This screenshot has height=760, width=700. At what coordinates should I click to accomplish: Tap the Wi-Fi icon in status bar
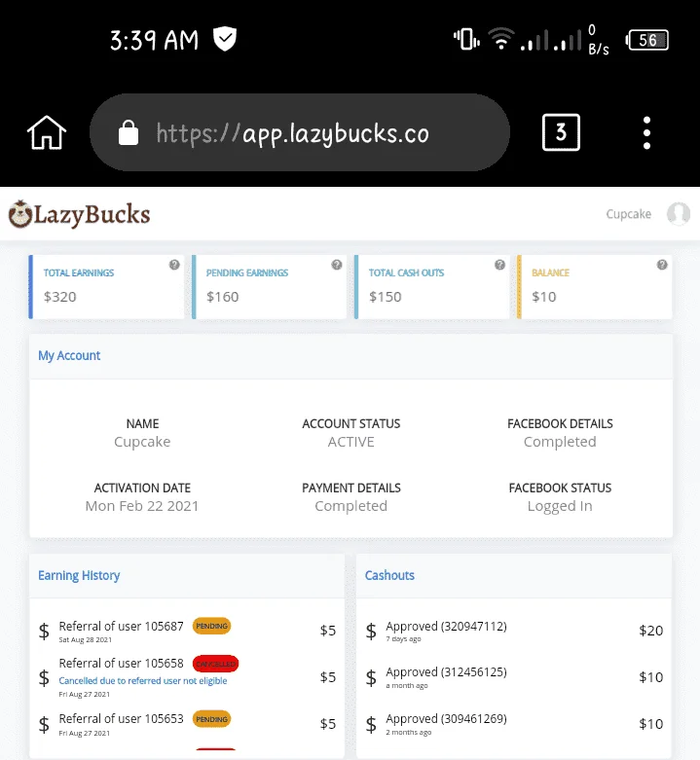click(501, 38)
